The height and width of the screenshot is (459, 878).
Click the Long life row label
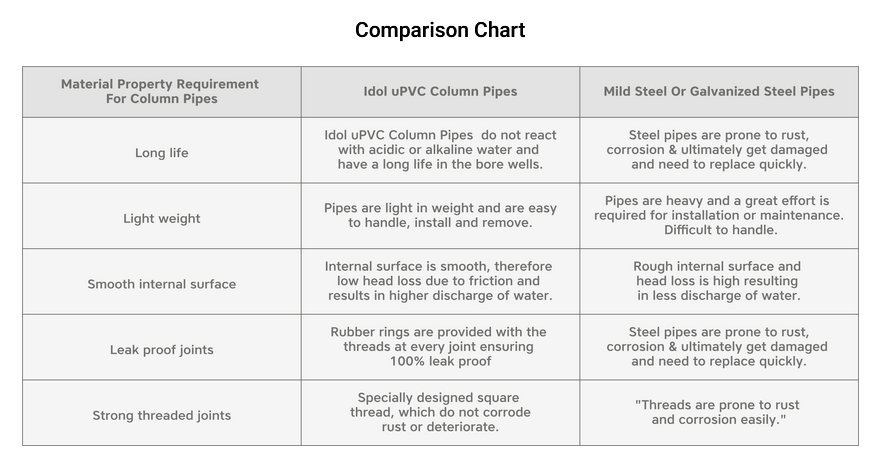(x=161, y=153)
